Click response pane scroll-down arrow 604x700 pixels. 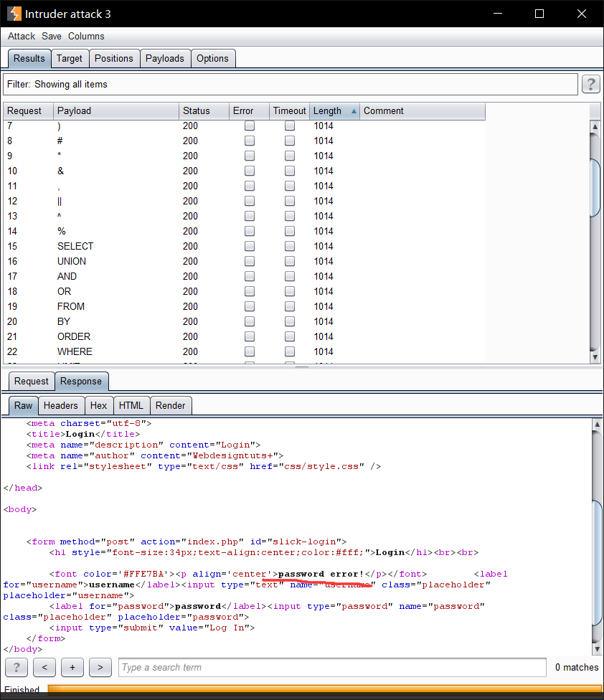(597, 648)
